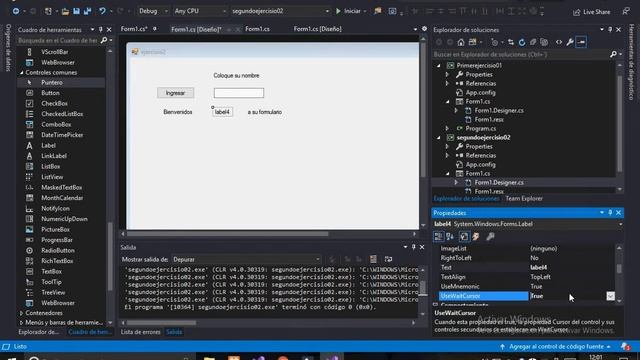The height and width of the screenshot is (360, 640).
Task: Pick TextBox in the toolbox
Action: (x=51, y=271)
